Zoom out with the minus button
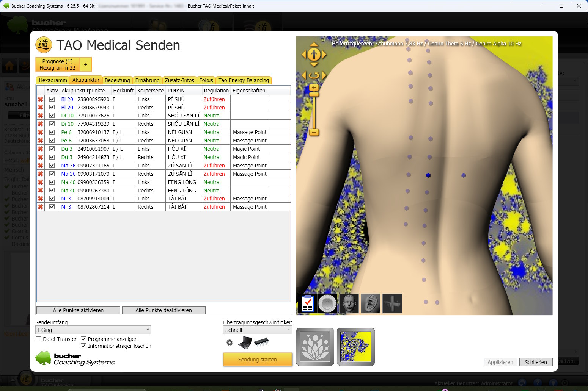This screenshot has width=588, height=391. (x=314, y=132)
